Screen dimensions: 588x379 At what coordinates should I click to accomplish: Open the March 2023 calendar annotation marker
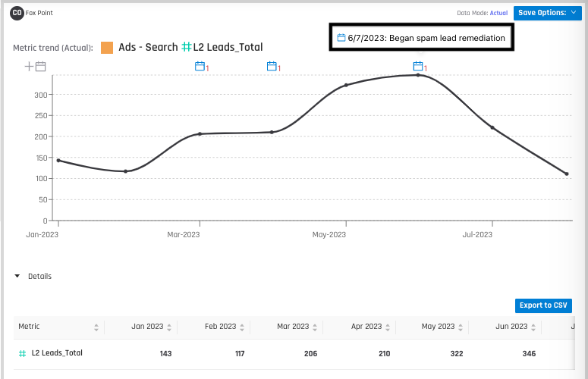point(200,66)
